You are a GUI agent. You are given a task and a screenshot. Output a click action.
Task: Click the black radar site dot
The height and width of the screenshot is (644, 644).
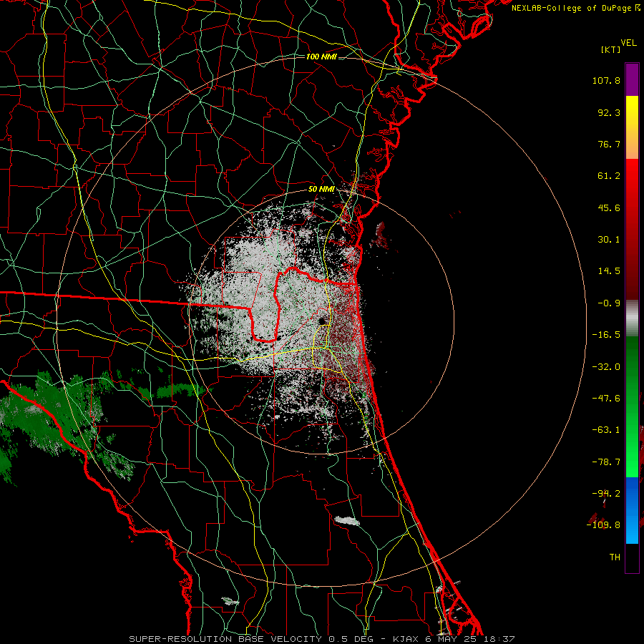pyautogui.click(x=323, y=321)
